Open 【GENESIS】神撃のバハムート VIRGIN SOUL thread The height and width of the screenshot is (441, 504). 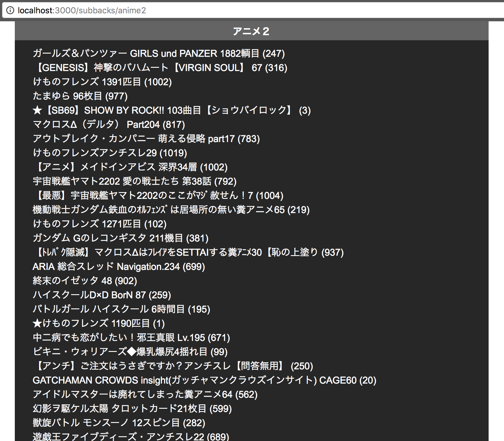(x=160, y=67)
